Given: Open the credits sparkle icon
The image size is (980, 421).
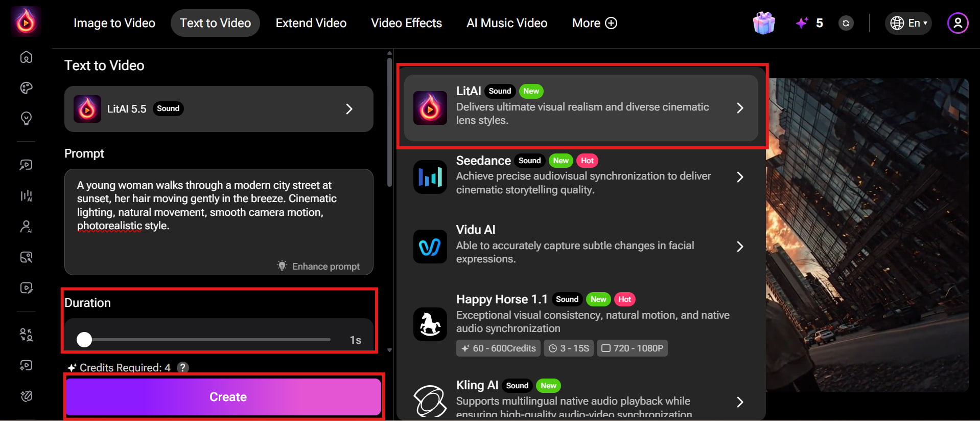Looking at the screenshot, I should tap(802, 23).
